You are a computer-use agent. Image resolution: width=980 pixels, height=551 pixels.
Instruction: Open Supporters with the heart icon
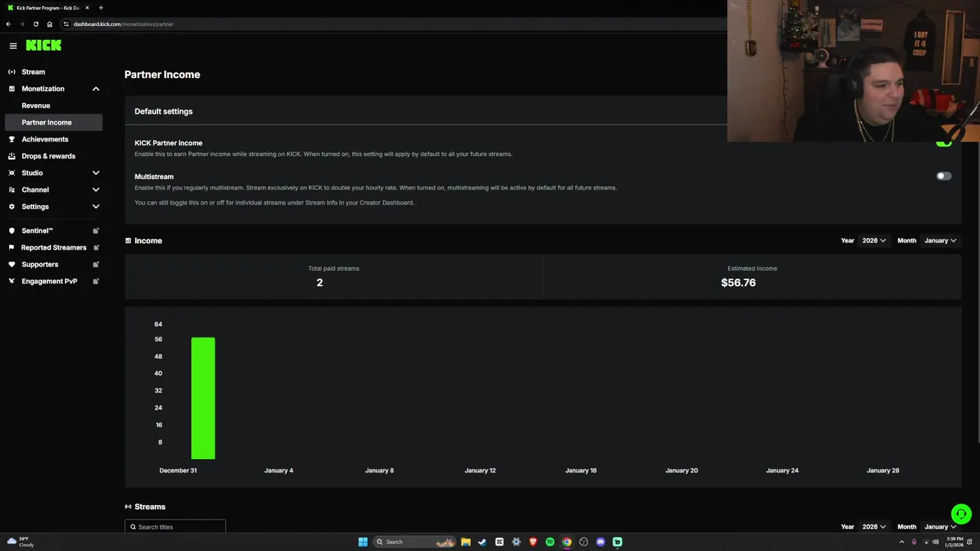coord(54,264)
